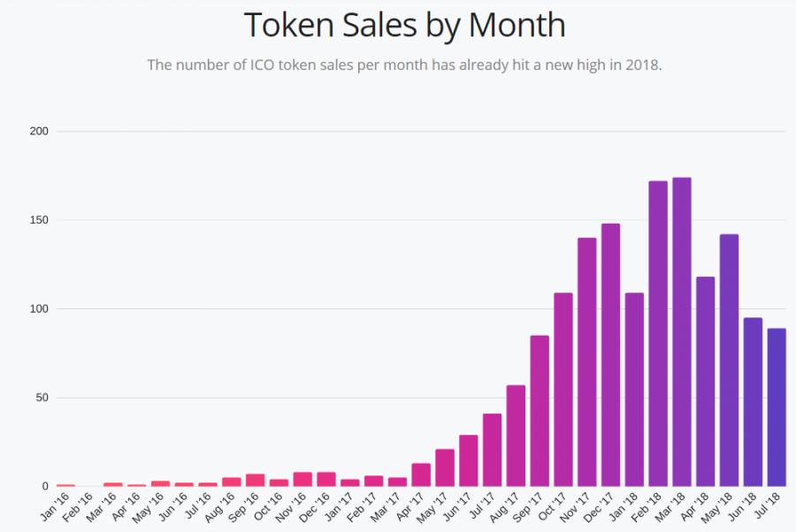796x532 pixels.
Task: Click the chart subtitle about 2018 high
Action: [404, 65]
